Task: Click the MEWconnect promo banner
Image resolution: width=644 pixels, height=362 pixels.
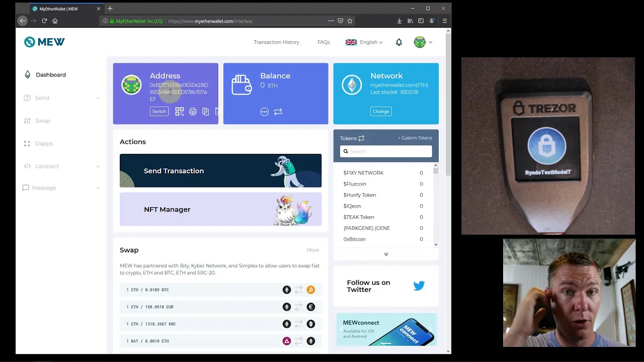Action: pyautogui.click(x=386, y=329)
